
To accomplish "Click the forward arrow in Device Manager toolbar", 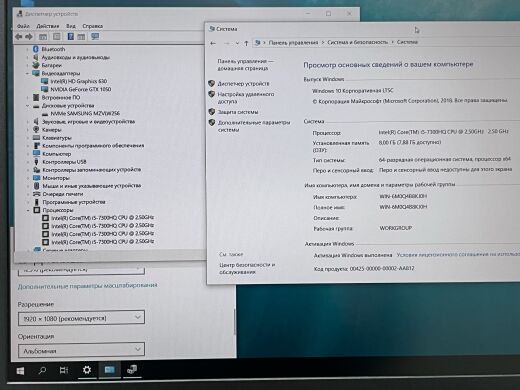I will coord(29,37).
